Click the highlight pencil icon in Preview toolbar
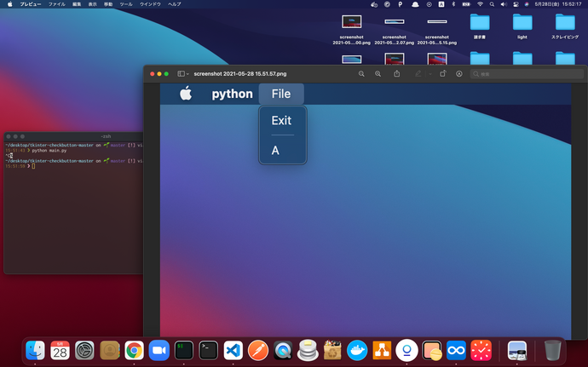The height and width of the screenshot is (367, 588). (418, 74)
